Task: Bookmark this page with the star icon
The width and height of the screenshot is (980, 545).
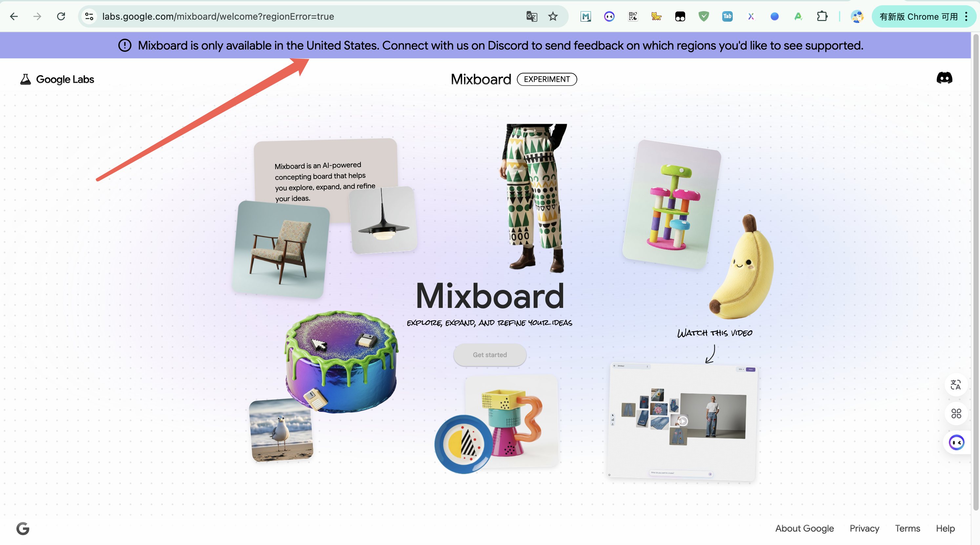Action: [553, 16]
